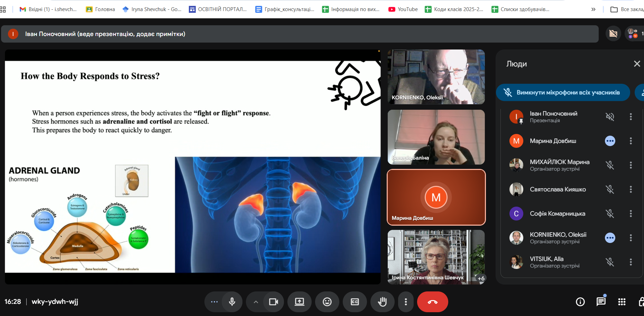Open the YouTube bookmark
Screen dimensions: 644x316
pos(403,9)
